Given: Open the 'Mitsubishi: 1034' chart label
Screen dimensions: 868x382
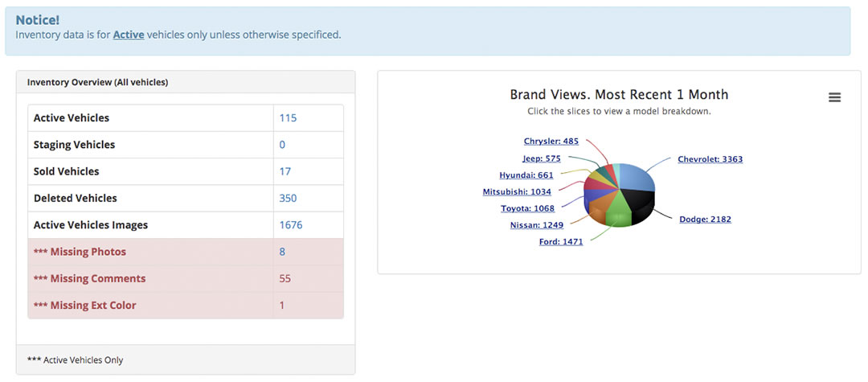Looking at the screenshot, I should click(517, 192).
